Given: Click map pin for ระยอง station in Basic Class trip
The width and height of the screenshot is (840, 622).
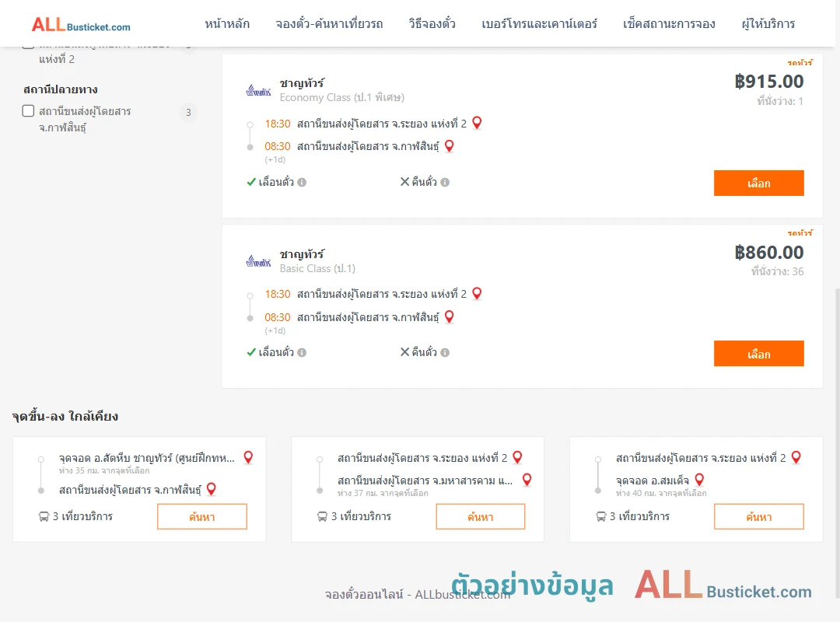Looking at the screenshot, I should 477,294.
